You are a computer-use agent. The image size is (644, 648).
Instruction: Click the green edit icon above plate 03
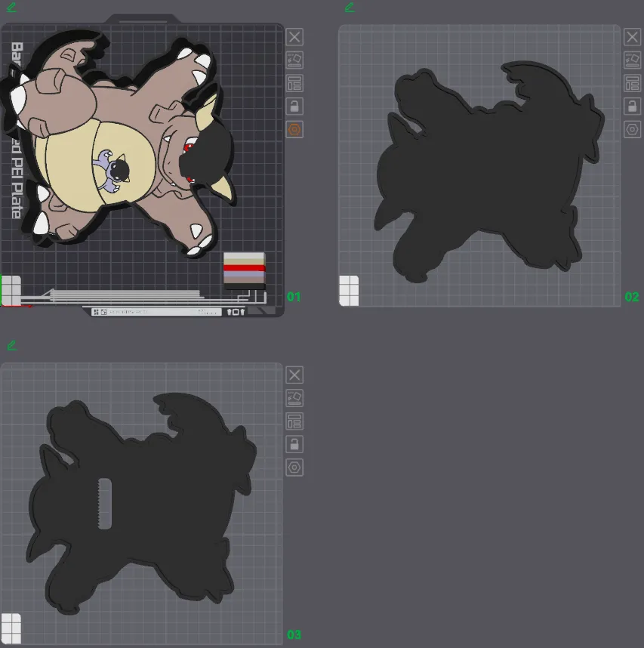pos(11,345)
